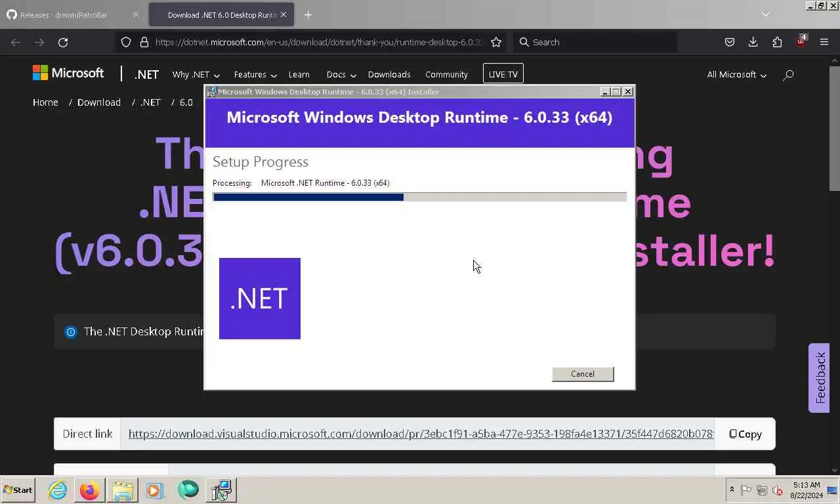Click the setup progress bar
840x504 pixels.
[x=419, y=197]
